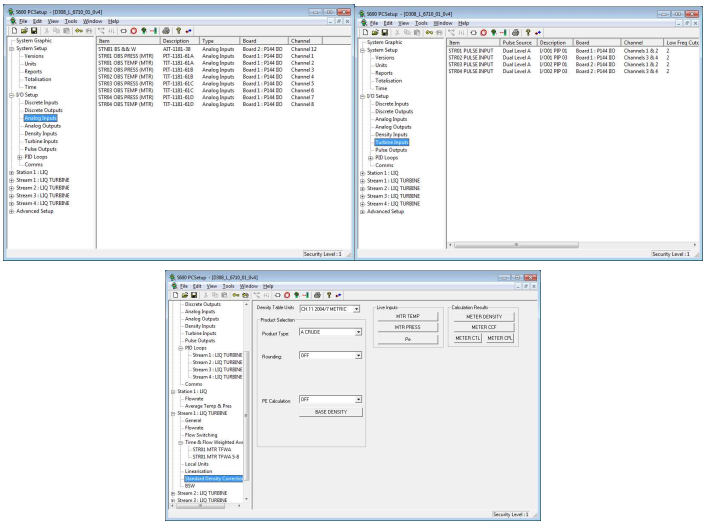Image resolution: width=706 pixels, height=524 pixels.
Task: Click the METER CCF button
Action: coord(484,327)
